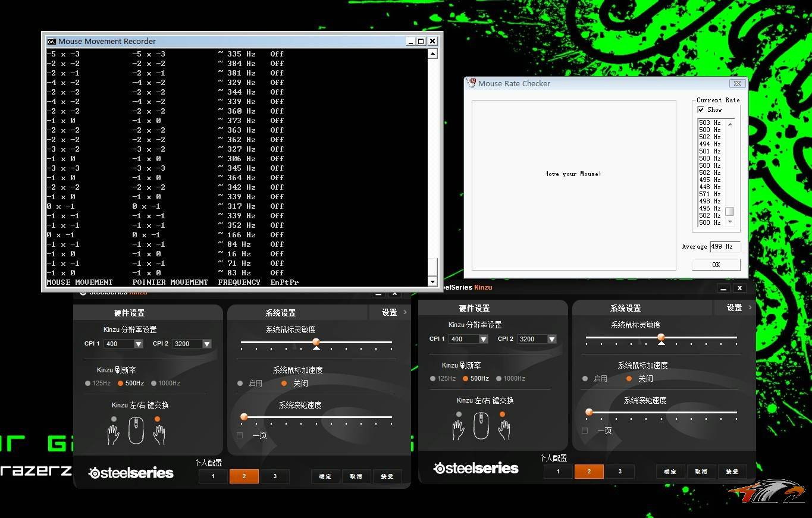Open 硬件设置 tab in right SteelSeries window

pos(474,308)
